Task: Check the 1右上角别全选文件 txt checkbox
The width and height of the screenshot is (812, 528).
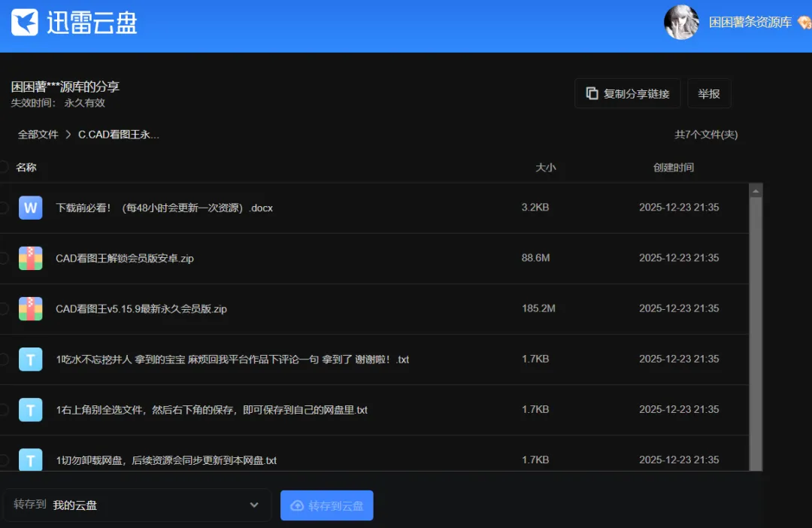Action: [4, 410]
